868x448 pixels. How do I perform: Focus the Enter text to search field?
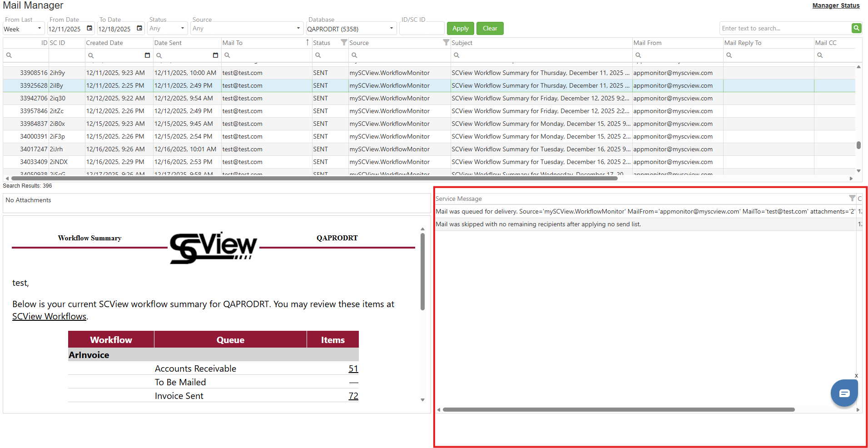(785, 28)
